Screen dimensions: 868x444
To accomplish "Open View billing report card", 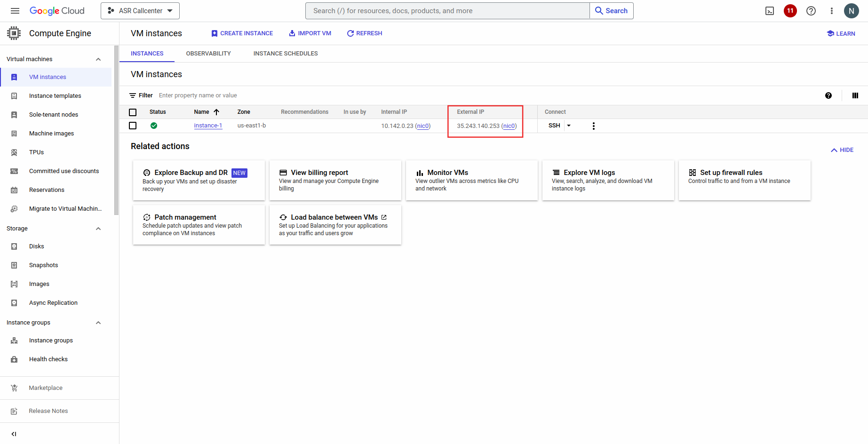I will 335,180.
